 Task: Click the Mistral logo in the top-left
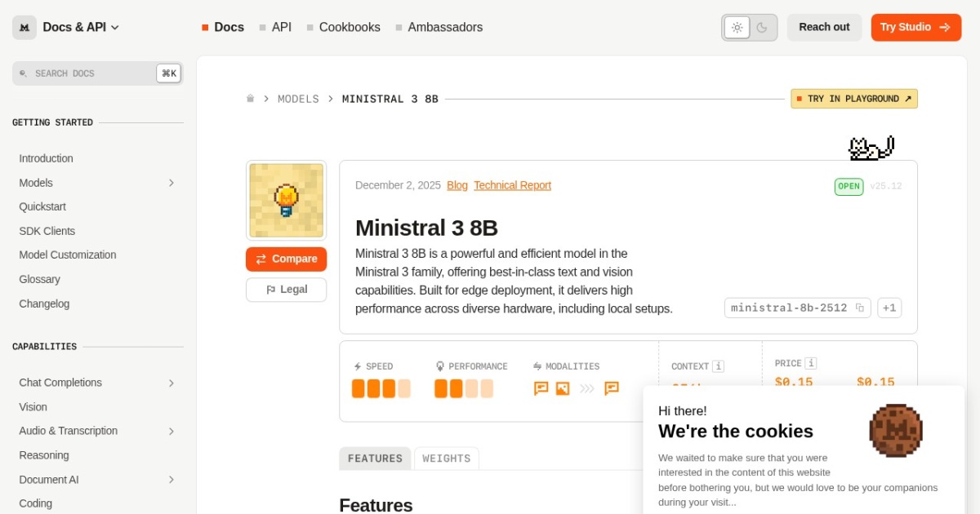(23, 27)
